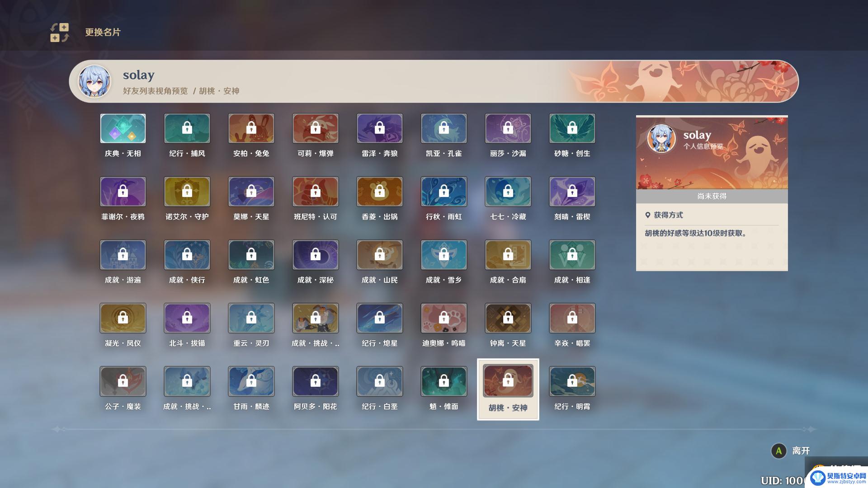Select the 莫娜·天星 namecard

pyautogui.click(x=251, y=192)
